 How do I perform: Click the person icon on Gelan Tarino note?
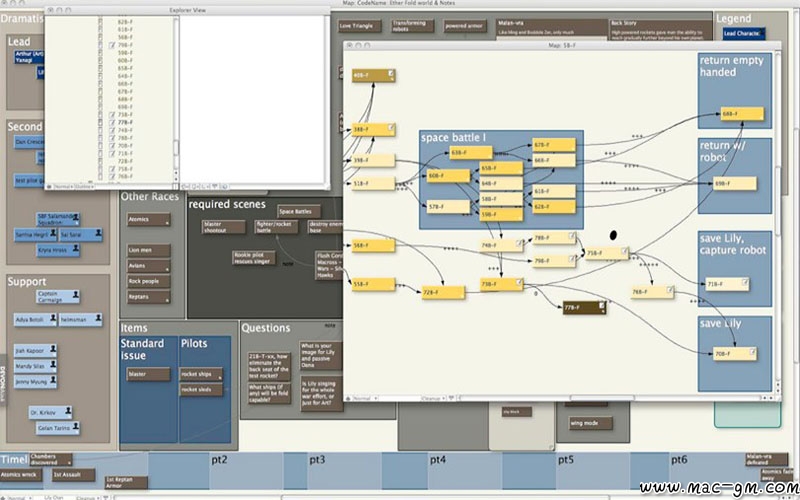pos(76,426)
